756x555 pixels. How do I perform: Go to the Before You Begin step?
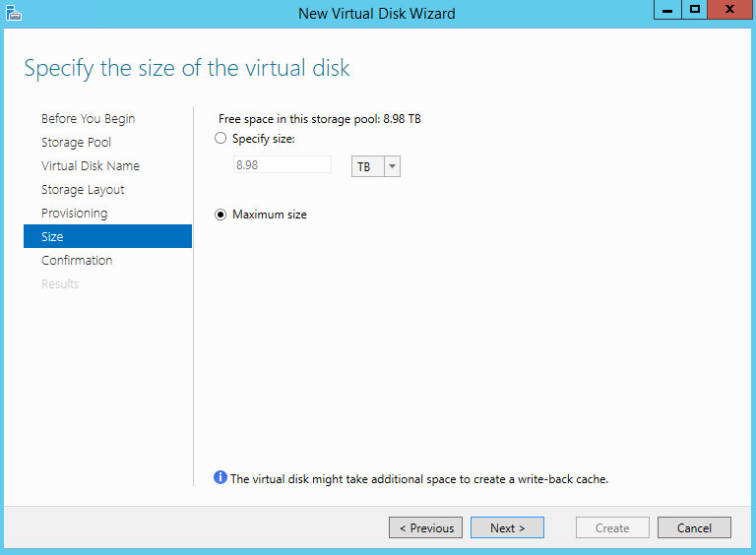[89, 119]
